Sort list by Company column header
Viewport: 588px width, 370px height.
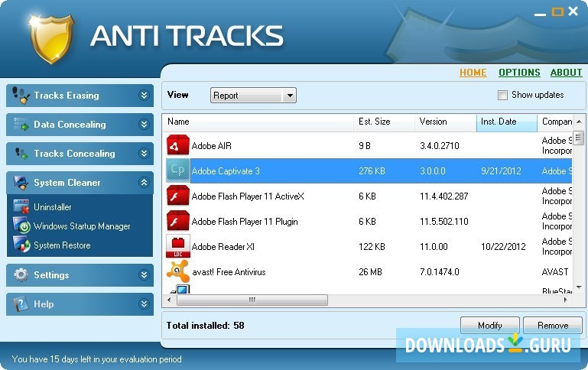point(554,122)
